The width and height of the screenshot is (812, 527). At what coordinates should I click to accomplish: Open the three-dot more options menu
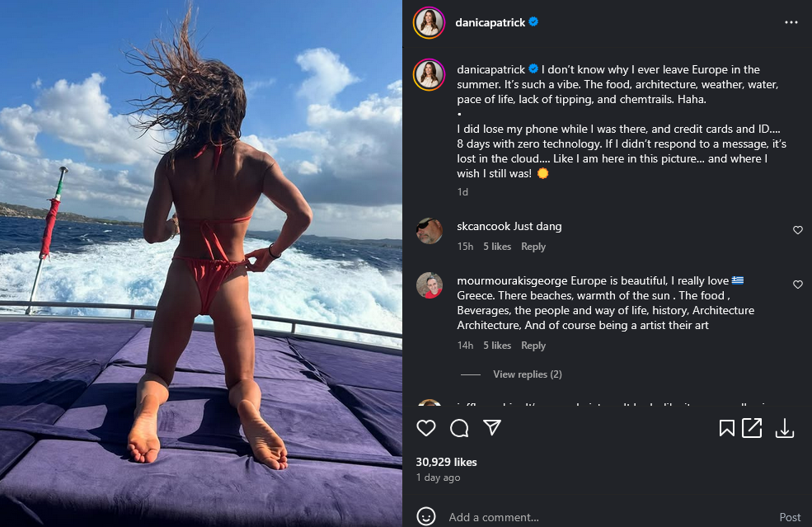coord(791,22)
